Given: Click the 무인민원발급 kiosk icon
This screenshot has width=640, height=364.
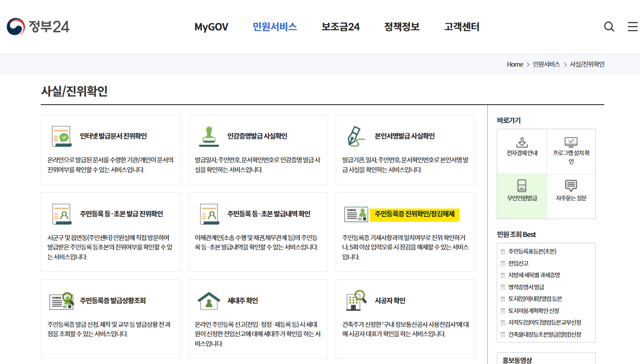Looking at the screenshot, I should click(522, 186).
